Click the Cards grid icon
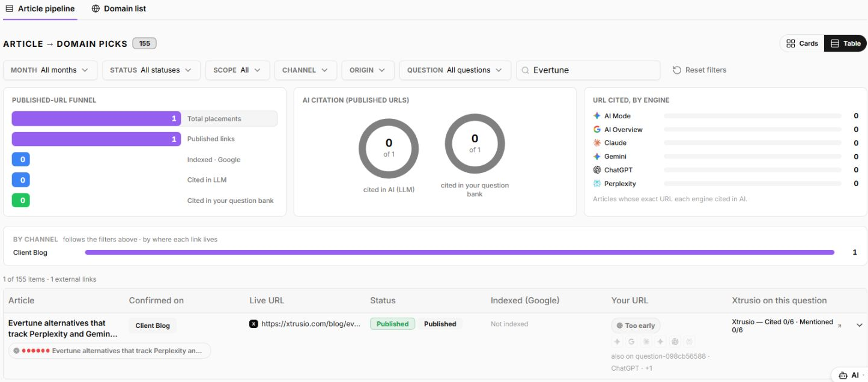Viewport: 868px width, 382px height. tap(791, 43)
